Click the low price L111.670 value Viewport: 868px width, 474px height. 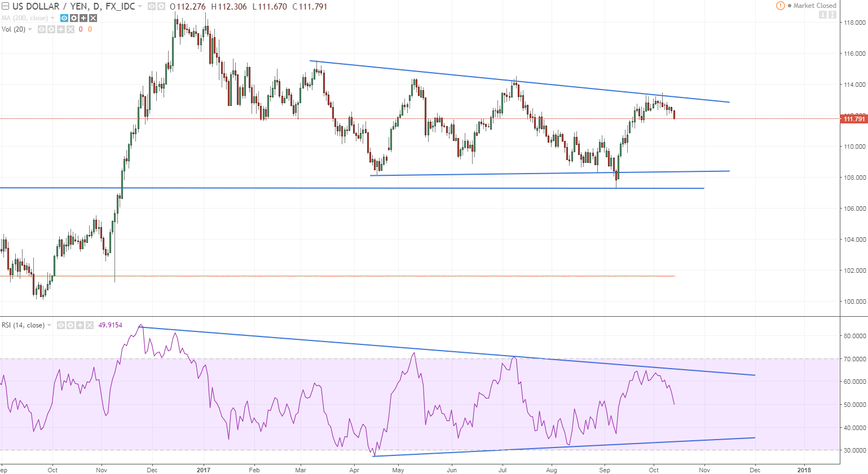(270, 7)
